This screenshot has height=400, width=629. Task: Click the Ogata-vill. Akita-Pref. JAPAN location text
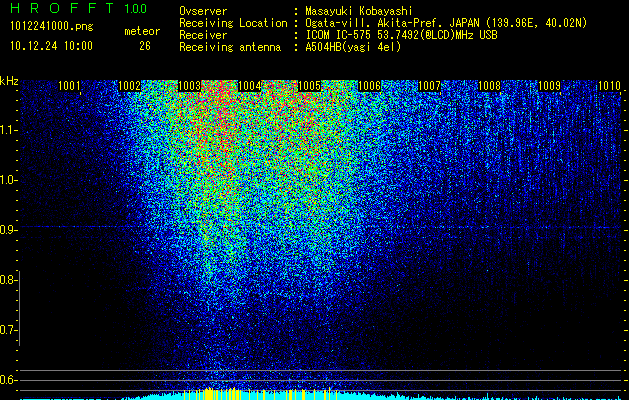[446, 23]
